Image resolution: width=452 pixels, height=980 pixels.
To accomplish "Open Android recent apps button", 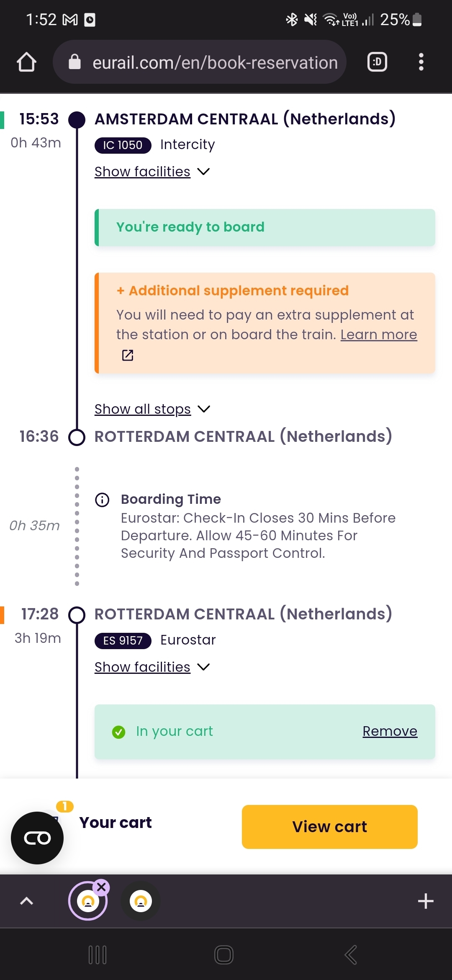I will pos(98,955).
